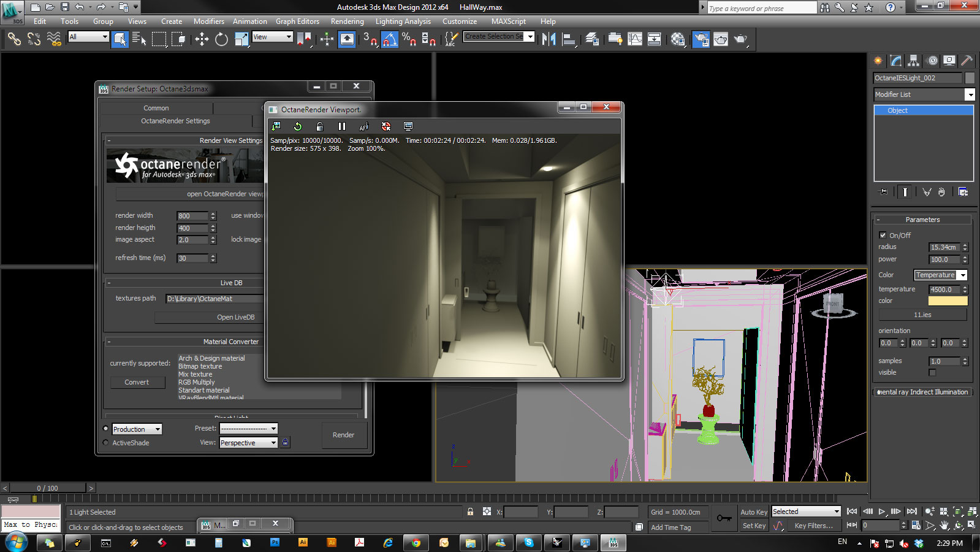Click the Convert materials button
This screenshot has width=980, height=552.
pos(137,382)
